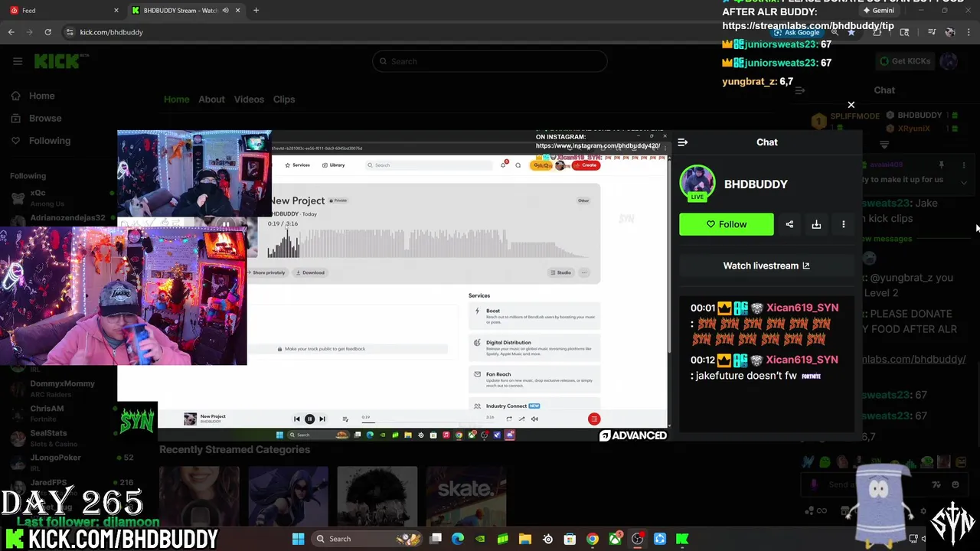The width and height of the screenshot is (980, 551).
Task: Toggle the pin icon on pinned message
Action: [941, 165]
